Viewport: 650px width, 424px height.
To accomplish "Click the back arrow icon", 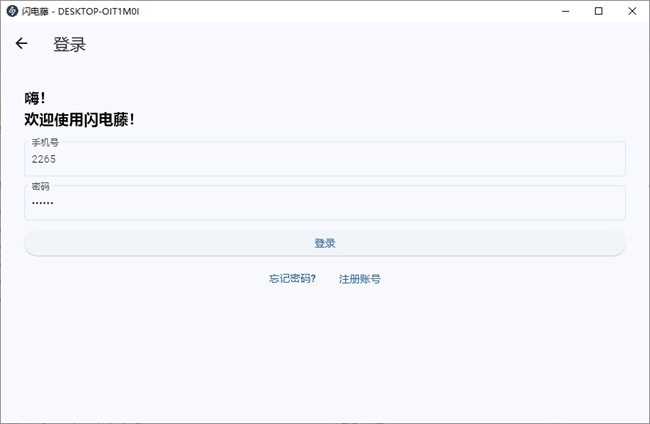I will pos(21,44).
